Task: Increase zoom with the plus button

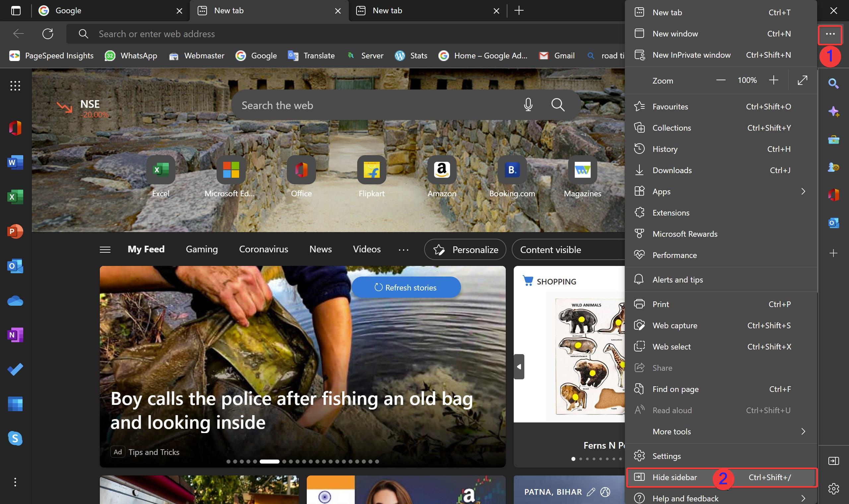Action: [x=774, y=80]
